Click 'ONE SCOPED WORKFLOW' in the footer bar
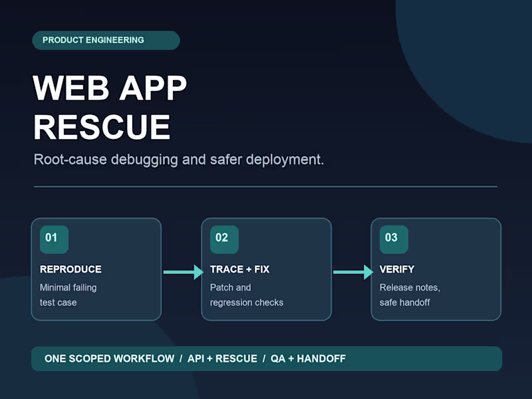 tap(109, 358)
